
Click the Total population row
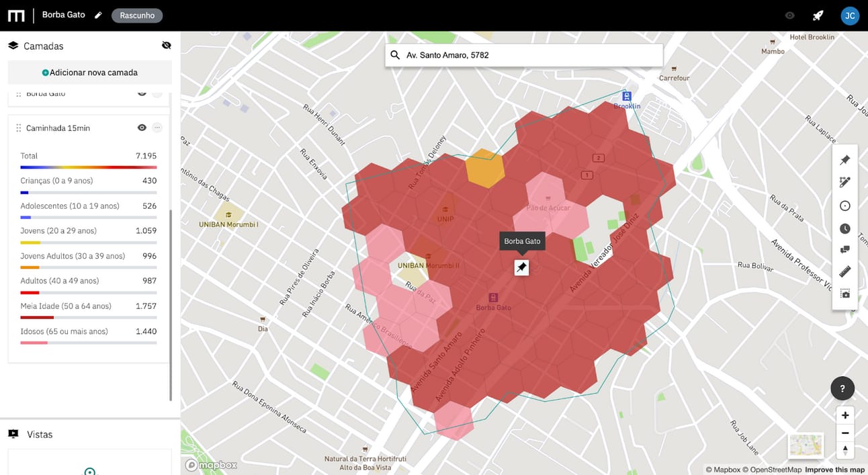point(89,160)
